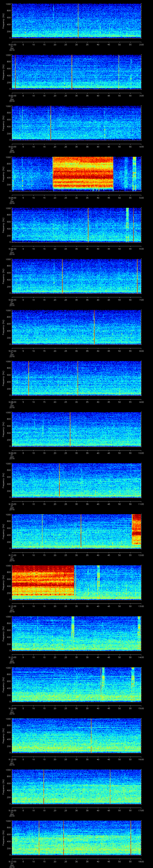
Task: Click the red line near 12 s in 9:17 spectrogram
Action: click(x=39, y=837)
